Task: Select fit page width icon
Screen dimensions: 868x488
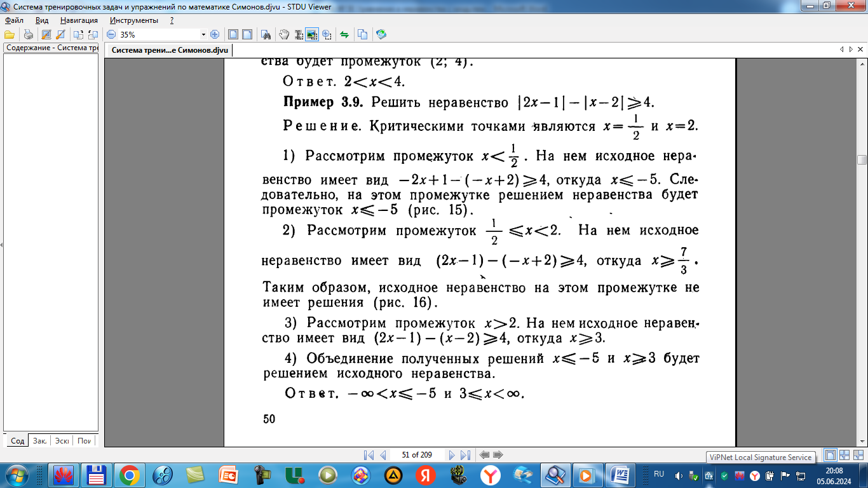Action: (x=248, y=34)
